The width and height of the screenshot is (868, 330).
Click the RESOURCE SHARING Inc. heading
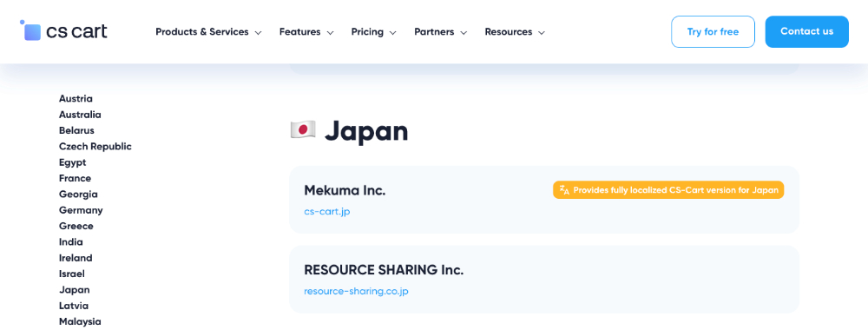tap(384, 270)
